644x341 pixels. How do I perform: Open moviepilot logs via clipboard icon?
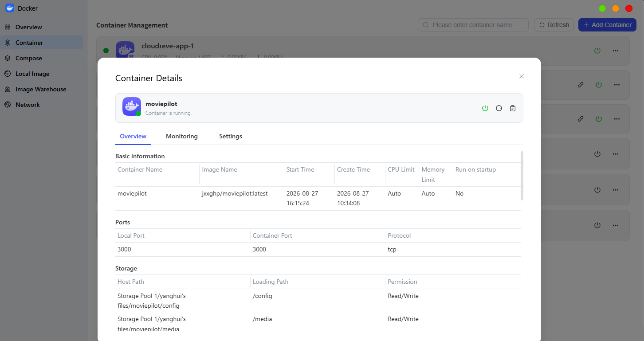(x=513, y=108)
